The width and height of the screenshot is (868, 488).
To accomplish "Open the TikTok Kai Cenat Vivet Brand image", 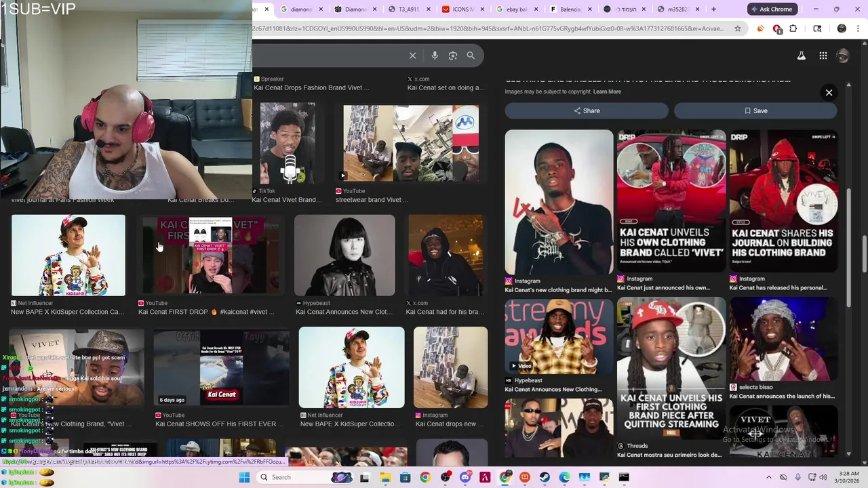I will 288,143.
